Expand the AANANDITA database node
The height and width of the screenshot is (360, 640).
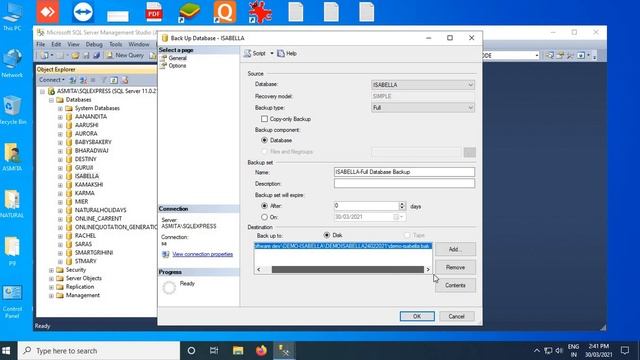pos(60,117)
